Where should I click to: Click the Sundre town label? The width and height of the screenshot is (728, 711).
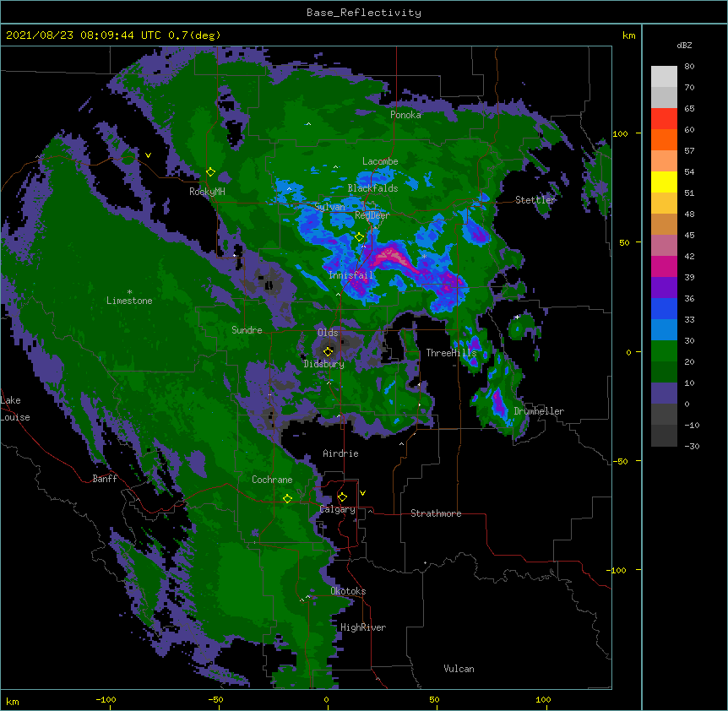click(247, 330)
